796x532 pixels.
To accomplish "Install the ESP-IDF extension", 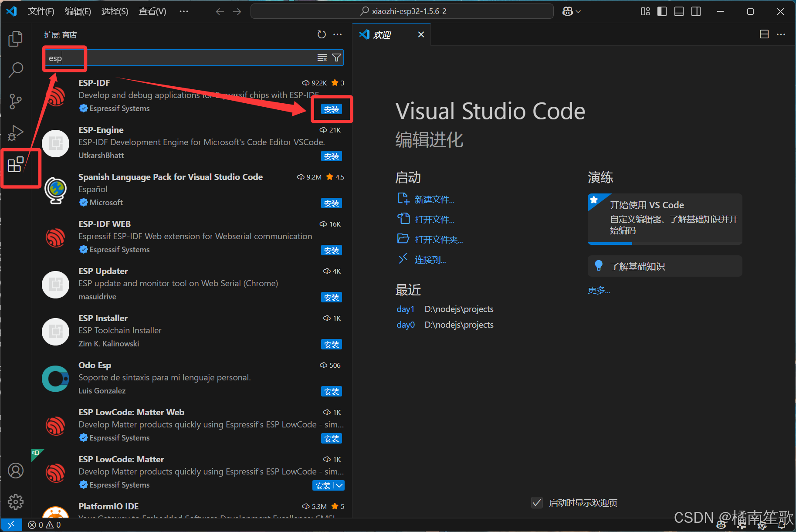I will point(331,109).
